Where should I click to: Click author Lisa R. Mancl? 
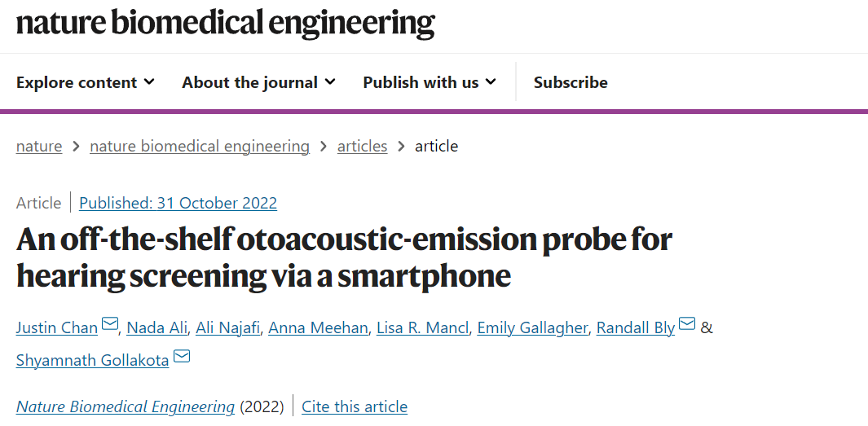pos(422,328)
